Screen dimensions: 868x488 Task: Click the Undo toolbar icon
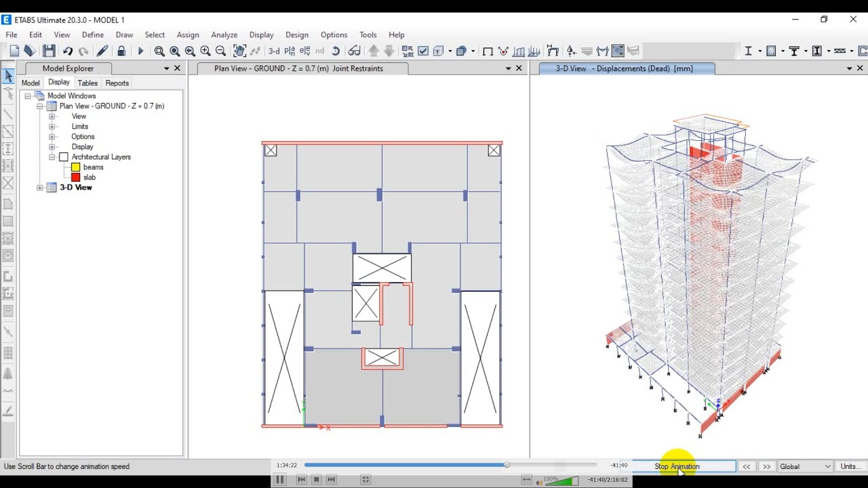pyautogui.click(x=68, y=51)
